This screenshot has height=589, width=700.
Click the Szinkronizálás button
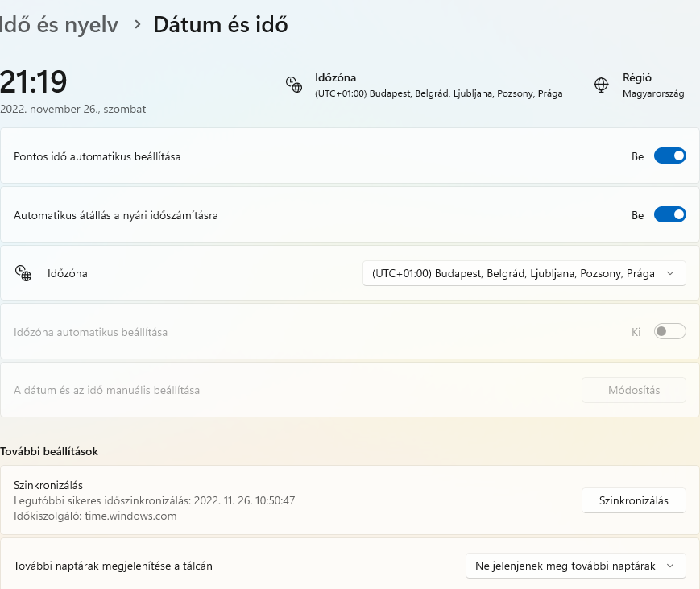633,500
